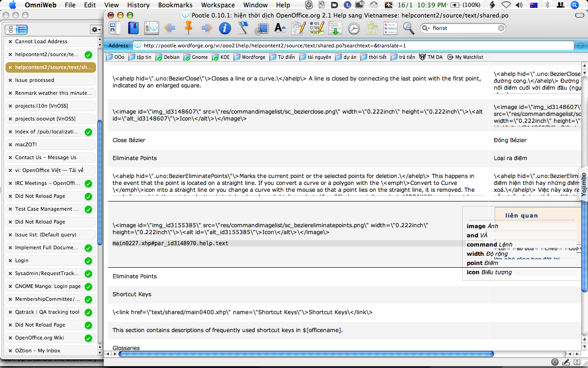Open the View menu
This screenshot has height=368, width=588.
click(x=112, y=5)
